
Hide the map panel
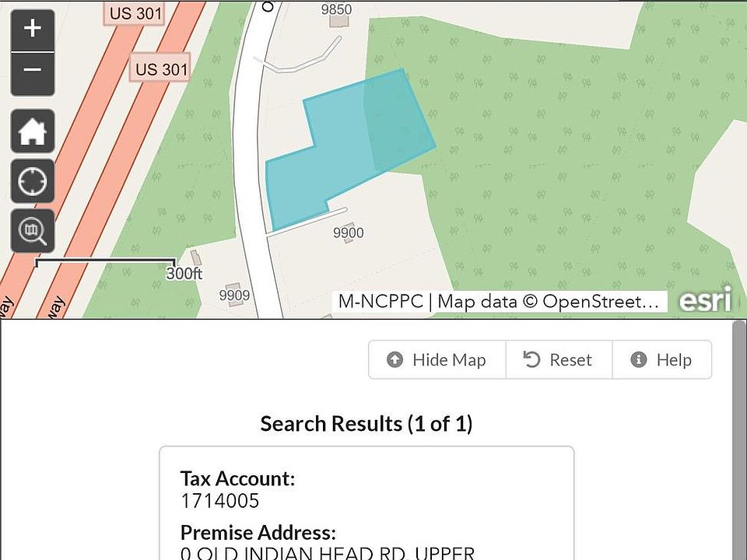[437, 360]
